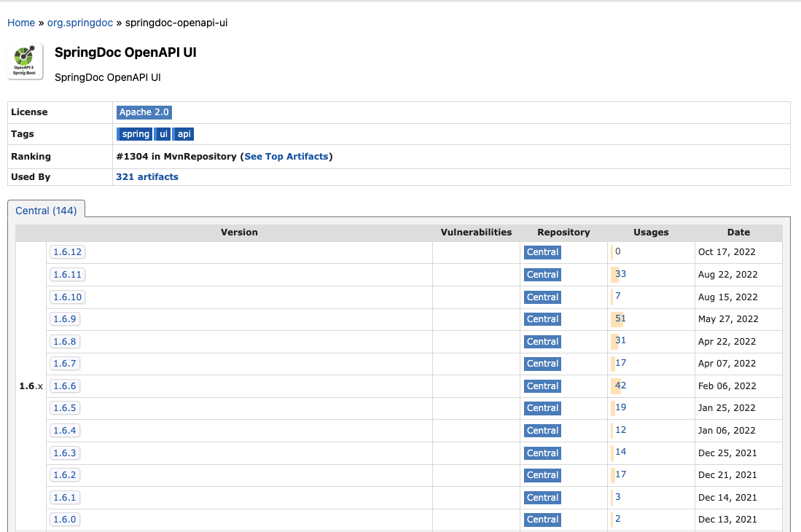Click the Central badge for version 1.6.4
The image size is (801, 532).
(x=542, y=431)
